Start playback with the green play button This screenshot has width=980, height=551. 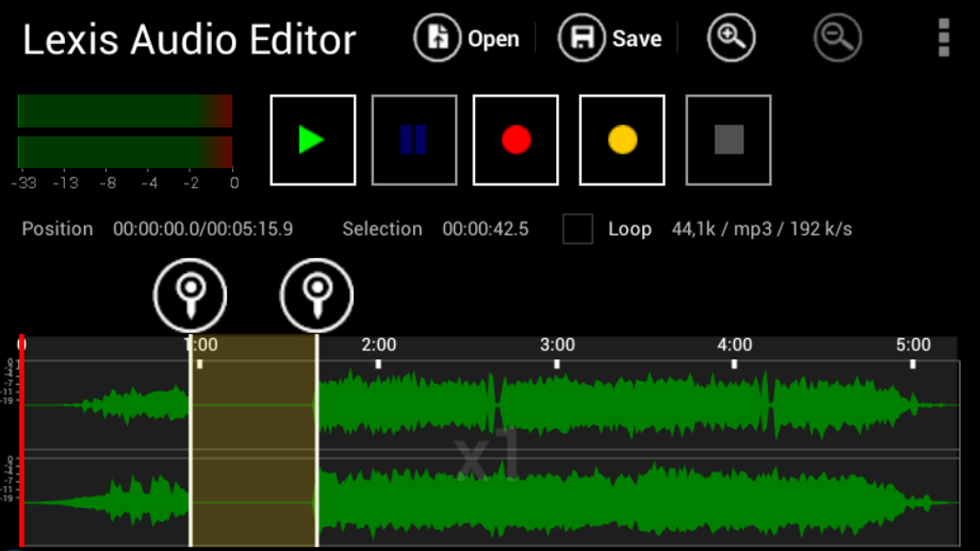313,140
